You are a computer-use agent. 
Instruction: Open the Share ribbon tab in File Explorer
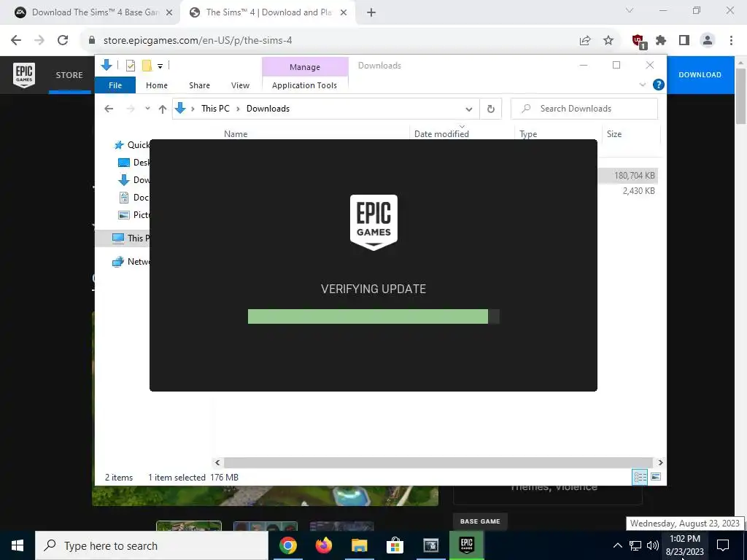(199, 85)
